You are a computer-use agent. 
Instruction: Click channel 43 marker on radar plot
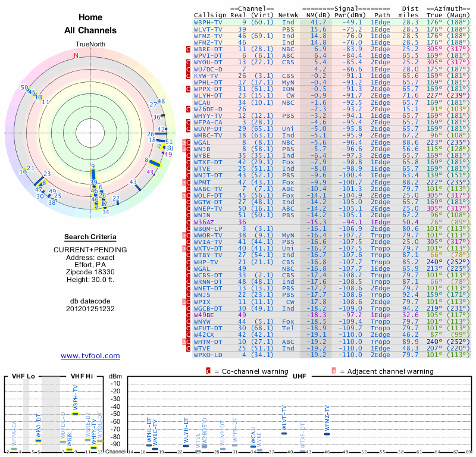[x=137, y=186]
